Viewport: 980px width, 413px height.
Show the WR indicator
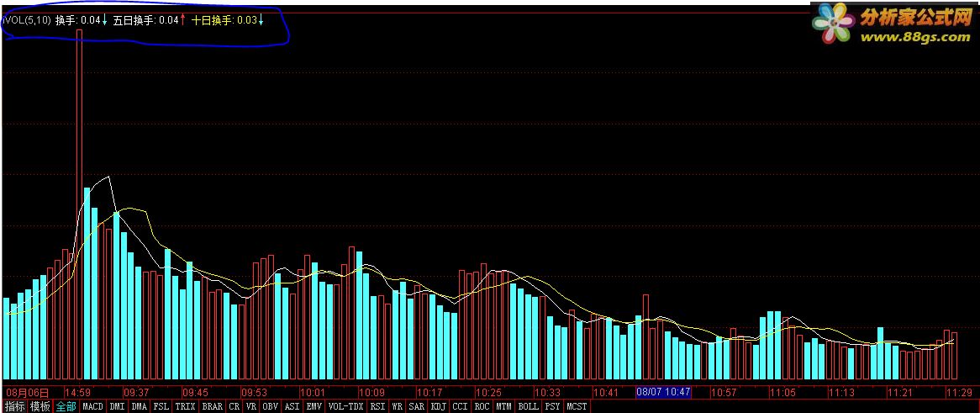coord(398,407)
